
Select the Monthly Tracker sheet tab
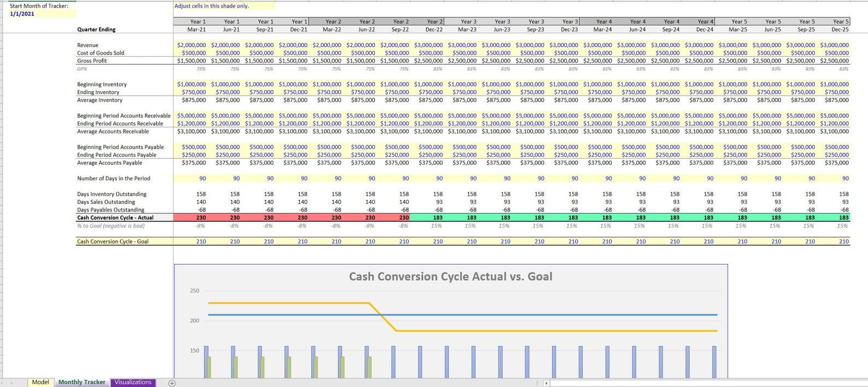click(x=82, y=383)
